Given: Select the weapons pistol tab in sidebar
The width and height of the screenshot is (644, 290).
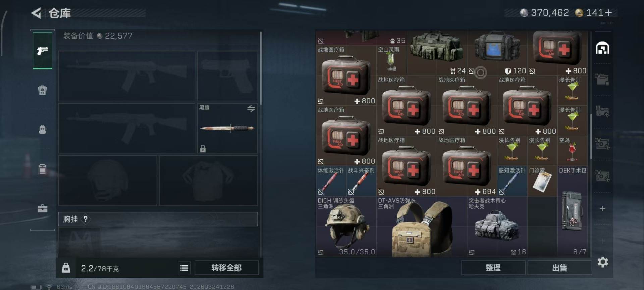Looking at the screenshot, I should pyautogui.click(x=43, y=51).
